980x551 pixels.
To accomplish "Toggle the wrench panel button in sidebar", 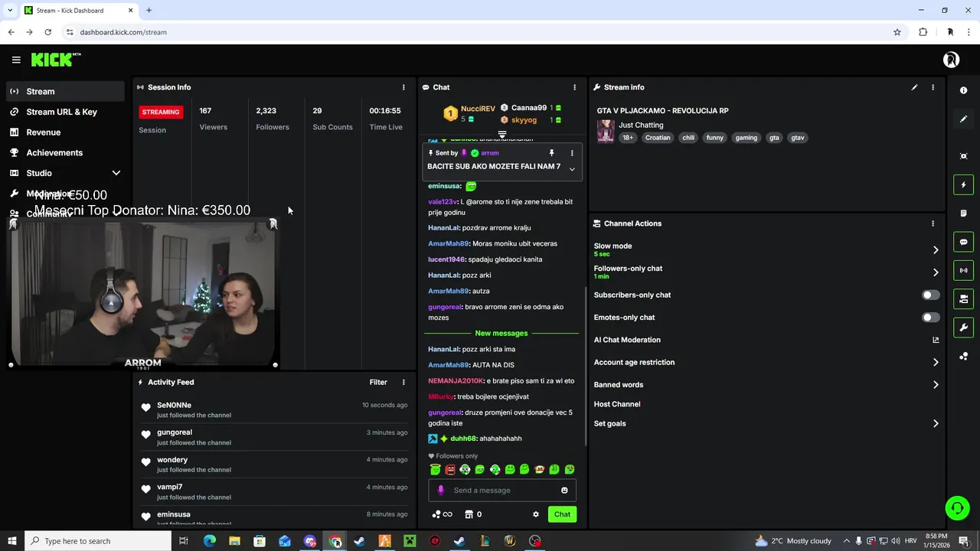I will point(963,328).
